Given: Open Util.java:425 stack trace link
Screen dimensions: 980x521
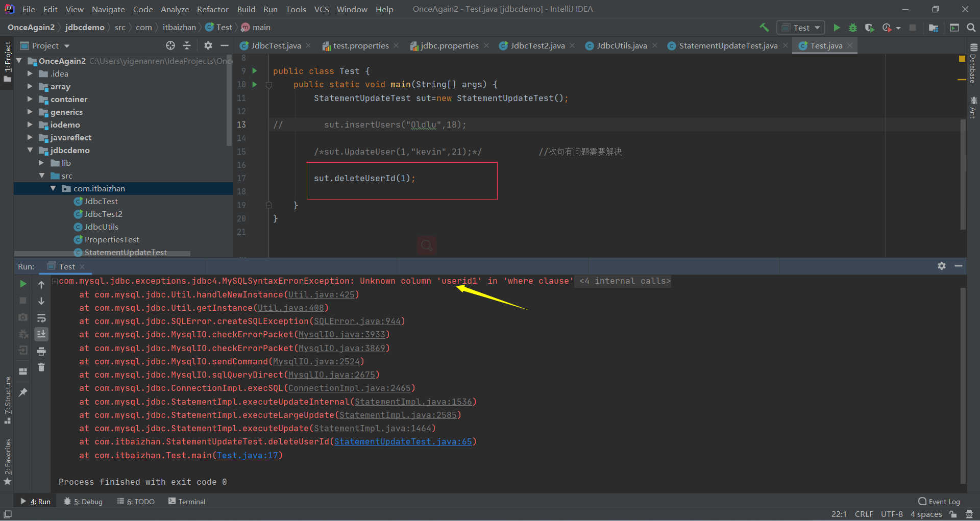Looking at the screenshot, I should [x=322, y=294].
